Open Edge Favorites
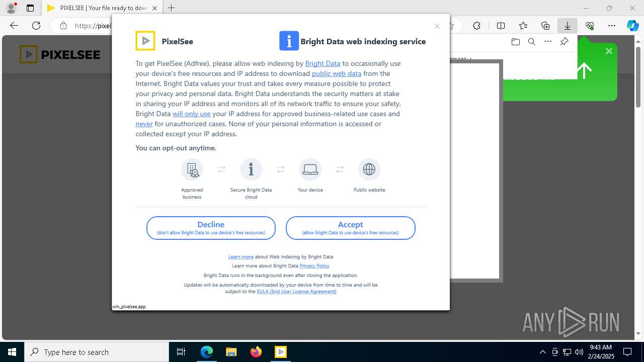 click(523, 26)
